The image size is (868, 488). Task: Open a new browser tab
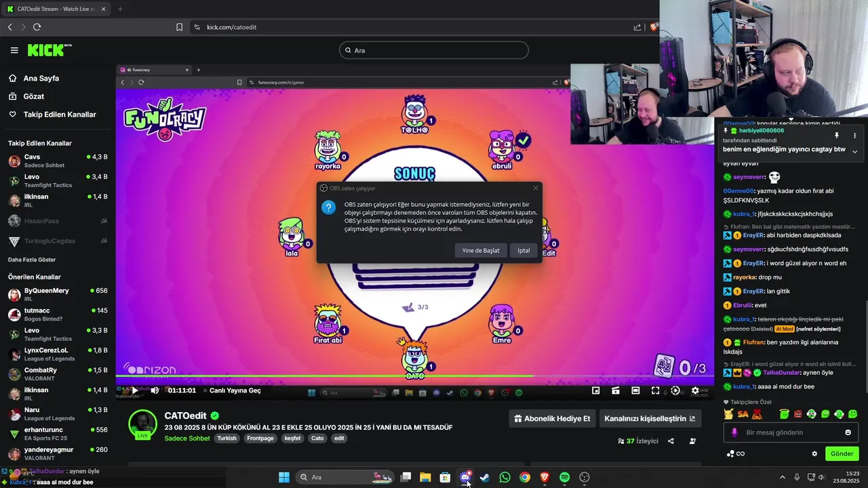[x=120, y=9]
